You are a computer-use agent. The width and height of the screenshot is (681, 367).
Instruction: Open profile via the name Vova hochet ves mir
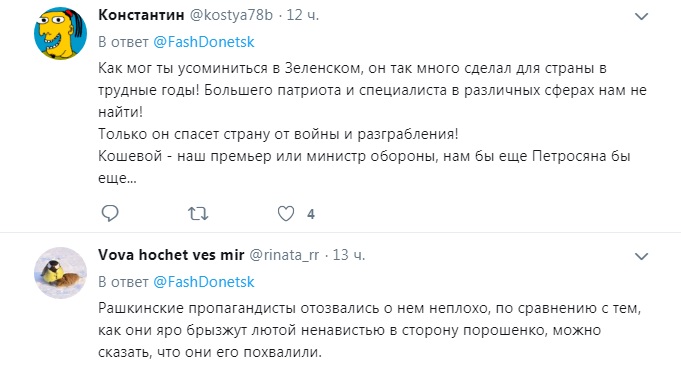pyautogui.click(x=171, y=255)
